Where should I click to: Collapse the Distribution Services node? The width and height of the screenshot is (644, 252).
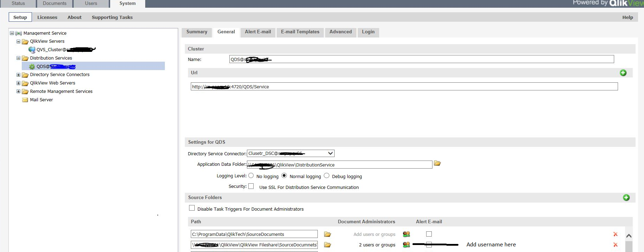[18, 58]
